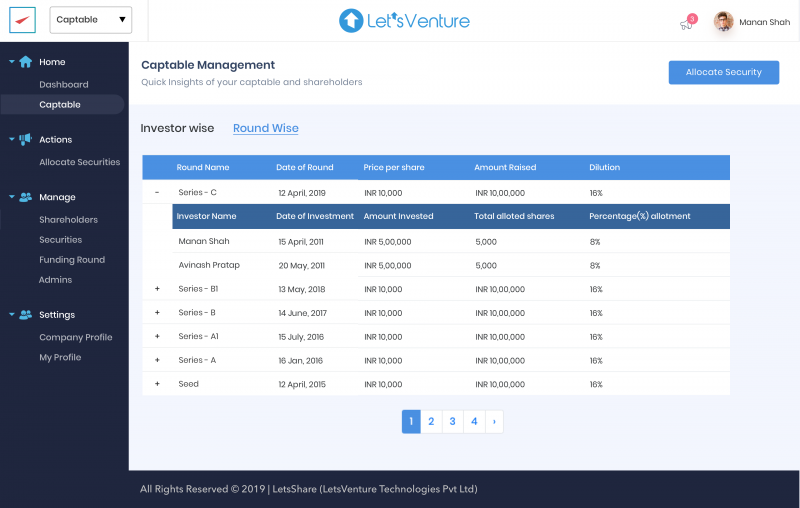This screenshot has width=800, height=508.
Task: Click Manan Shah user name in header
Action: point(764,22)
